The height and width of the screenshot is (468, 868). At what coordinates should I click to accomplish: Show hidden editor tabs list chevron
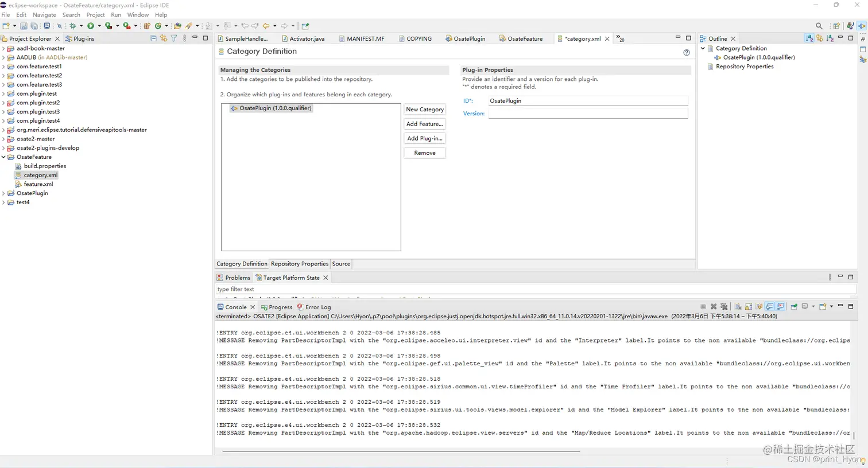click(620, 38)
